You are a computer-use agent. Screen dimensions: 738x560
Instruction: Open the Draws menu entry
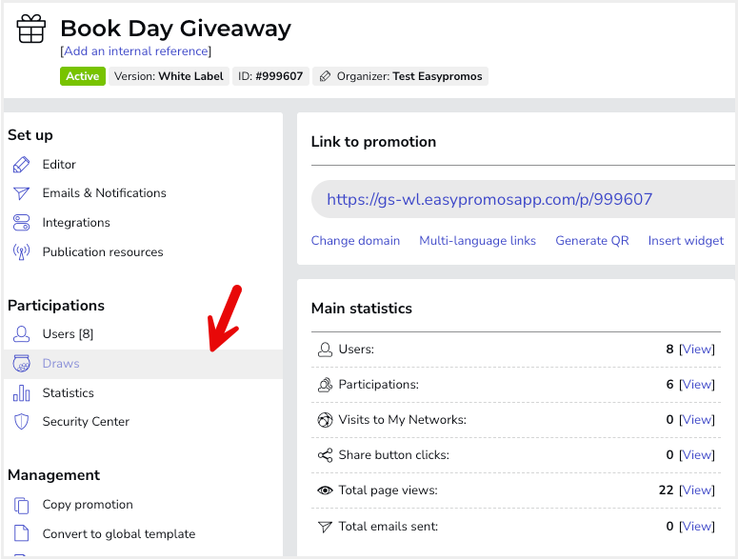tap(61, 363)
